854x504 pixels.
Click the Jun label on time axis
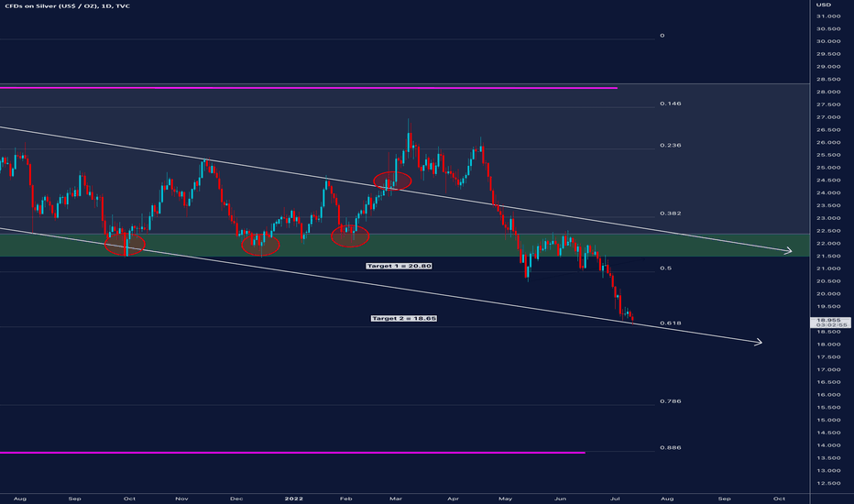point(561,499)
